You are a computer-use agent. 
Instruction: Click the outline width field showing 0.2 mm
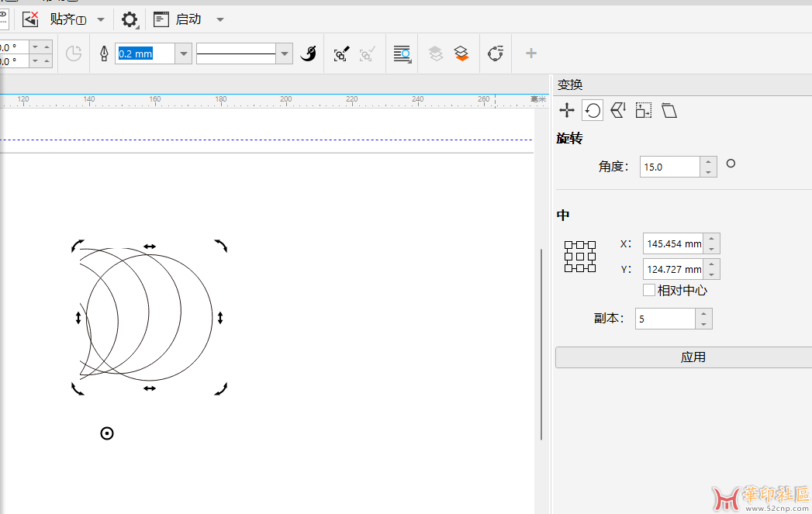coord(144,53)
